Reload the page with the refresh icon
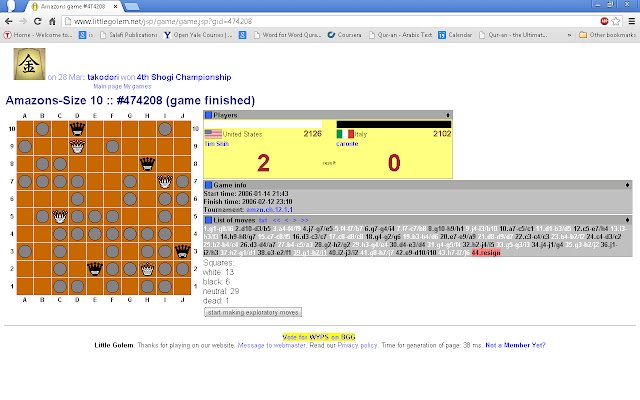This screenshot has width=640, height=400. click(38, 21)
